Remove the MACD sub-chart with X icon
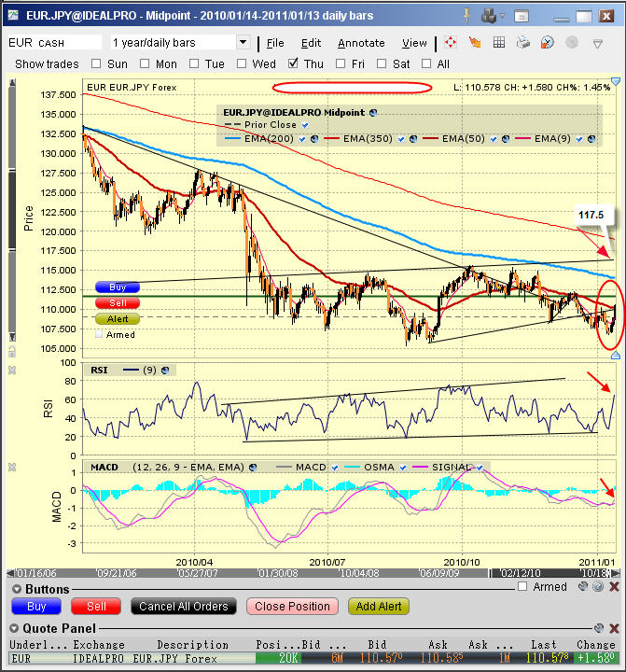Screen dimensions: 626x672 click(12, 468)
